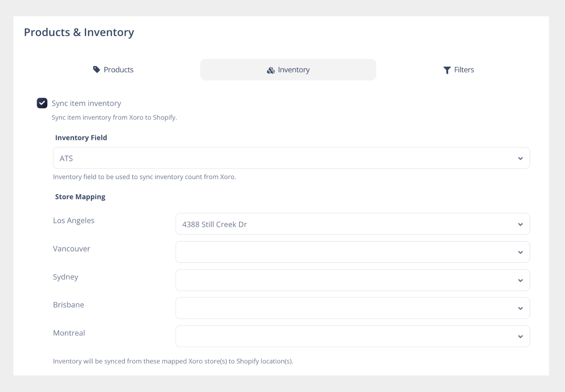
Task: Click the '4388 Still Creek Dr' selected value
Action: 215,224
